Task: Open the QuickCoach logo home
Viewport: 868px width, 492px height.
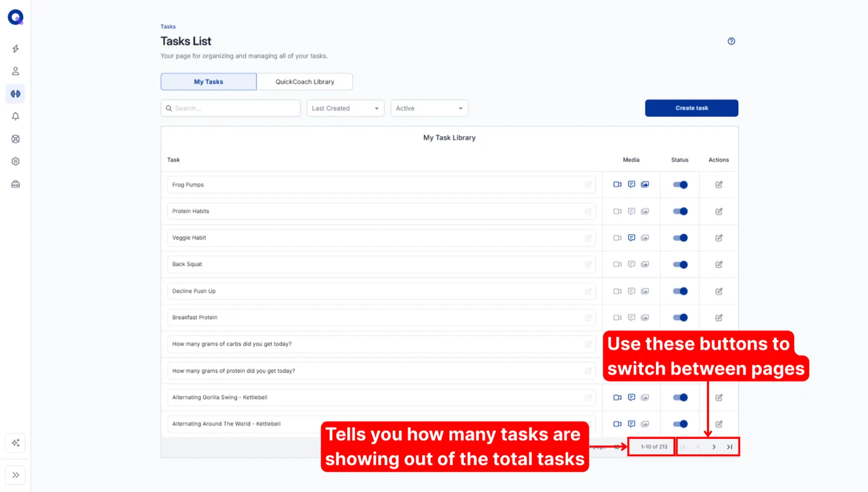Action: (16, 17)
